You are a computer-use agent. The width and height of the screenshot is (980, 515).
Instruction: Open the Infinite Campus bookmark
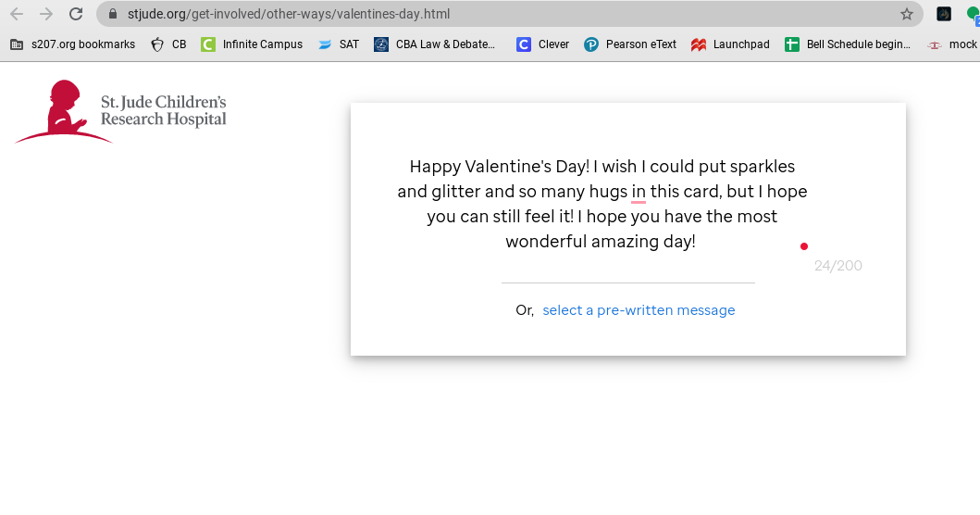coord(252,44)
